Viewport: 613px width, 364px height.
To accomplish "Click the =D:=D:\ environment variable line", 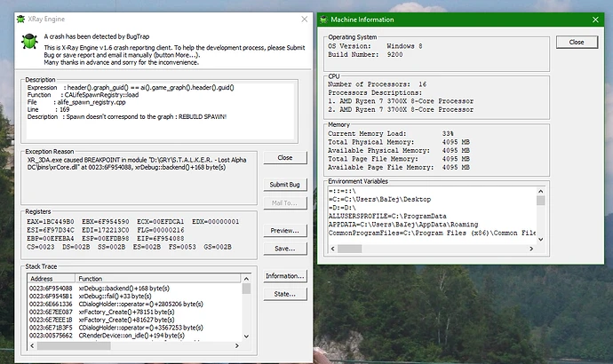I will click(x=342, y=208).
